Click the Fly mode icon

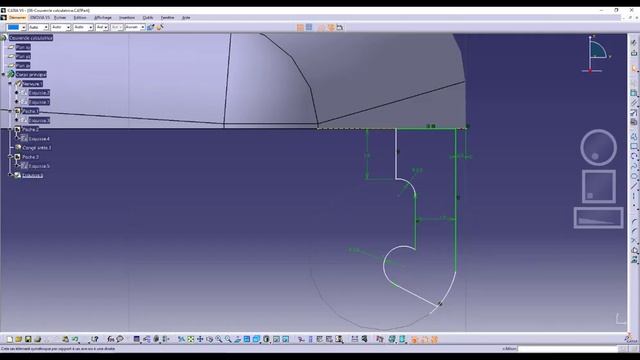(x=181, y=339)
